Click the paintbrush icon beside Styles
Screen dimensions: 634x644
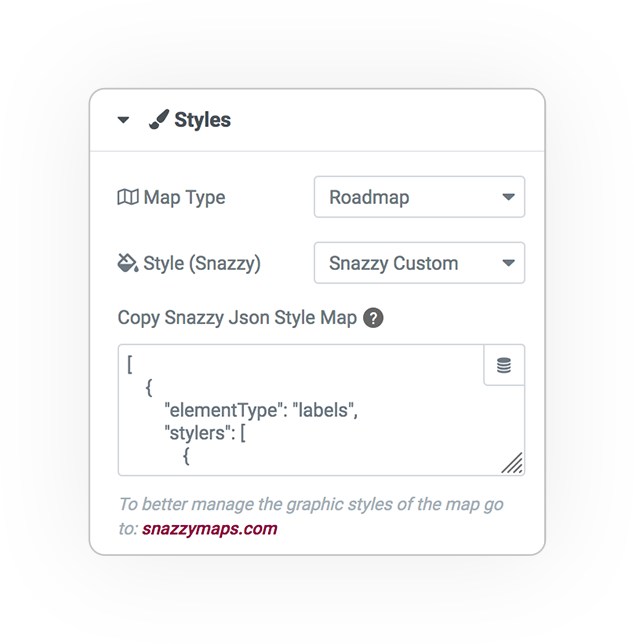(159, 120)
